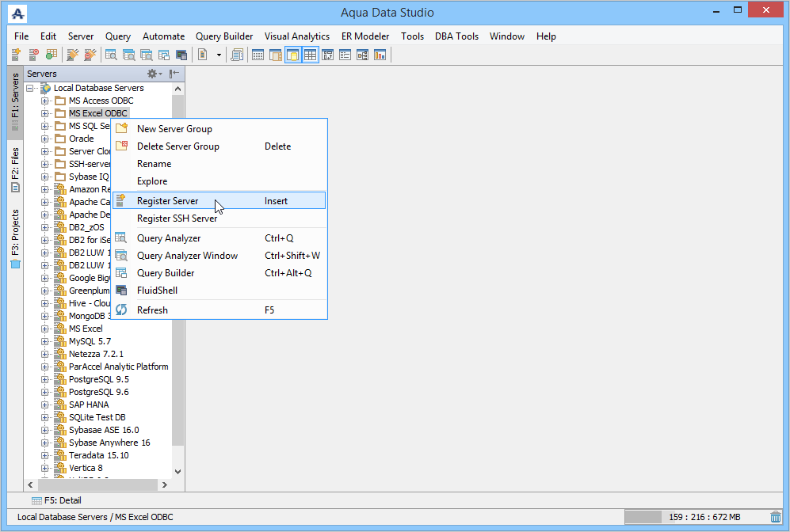Click the form list window toolbar icon

pos(345,55)
